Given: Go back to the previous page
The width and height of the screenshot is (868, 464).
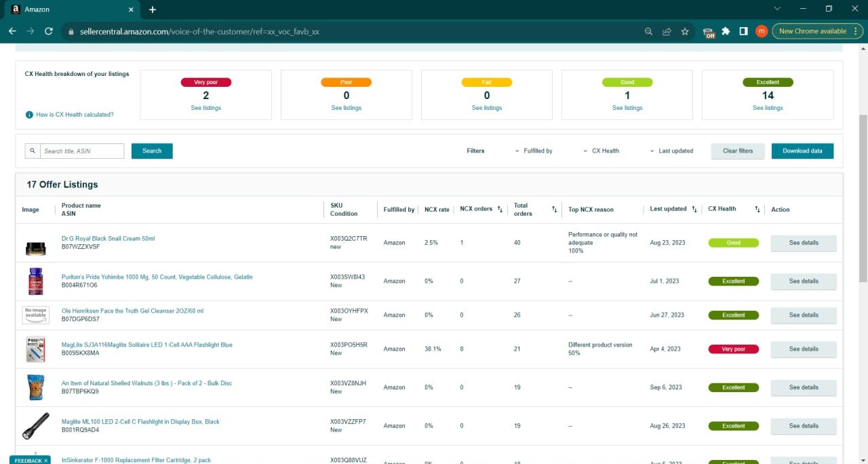Looking at the screenshot, I should click(x=12, y=31).
